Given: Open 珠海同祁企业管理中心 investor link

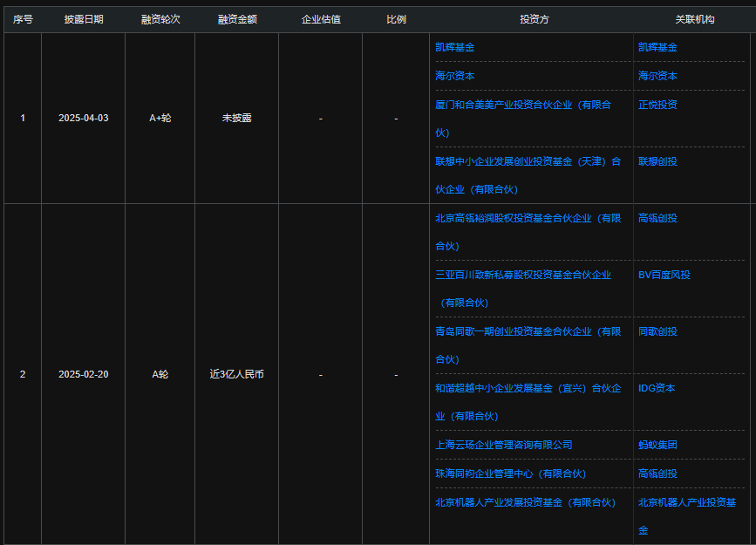Looking at the screenshot, I should pos(511,473).
